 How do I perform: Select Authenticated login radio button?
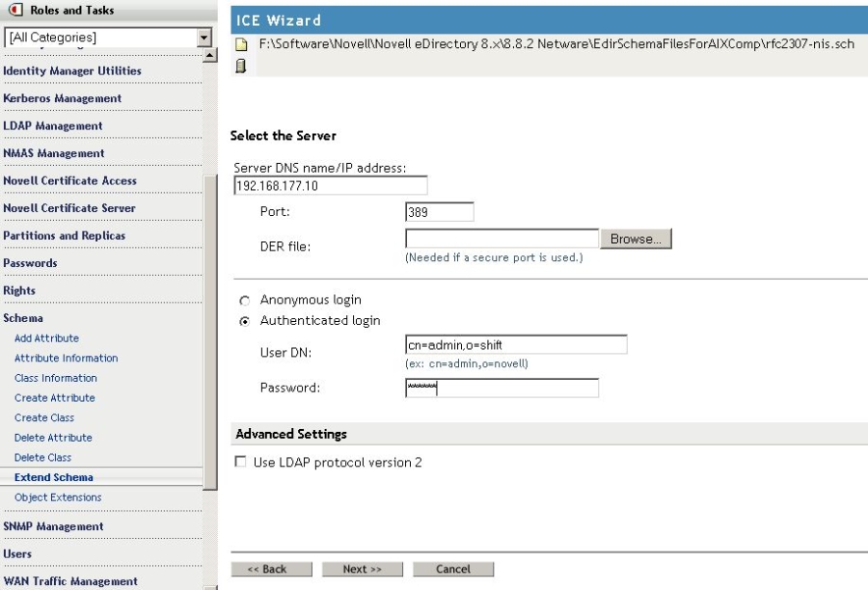click(244, 321)
